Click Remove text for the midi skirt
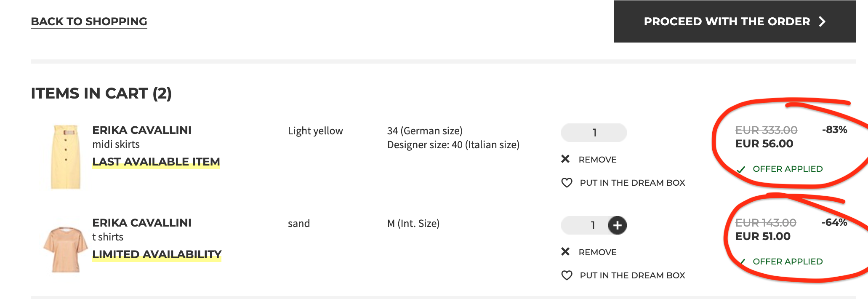The height and width of the screenshot is (299, 868). (597, 160)
